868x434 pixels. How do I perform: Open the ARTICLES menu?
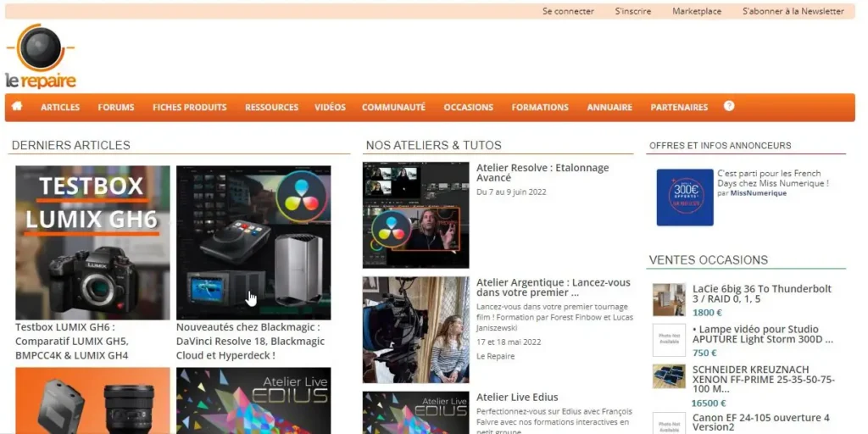[60, 108]
